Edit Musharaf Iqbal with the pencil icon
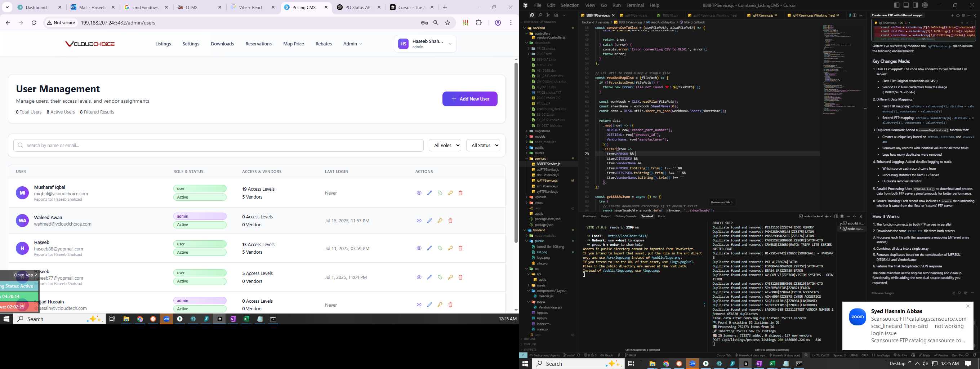 pyautogui.click(x=429, y=193)
